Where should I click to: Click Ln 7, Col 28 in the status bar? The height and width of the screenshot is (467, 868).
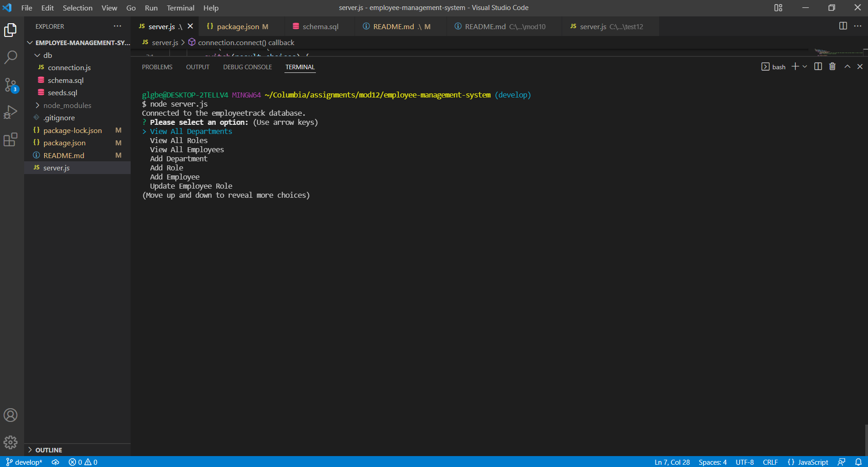coord(671,462)
